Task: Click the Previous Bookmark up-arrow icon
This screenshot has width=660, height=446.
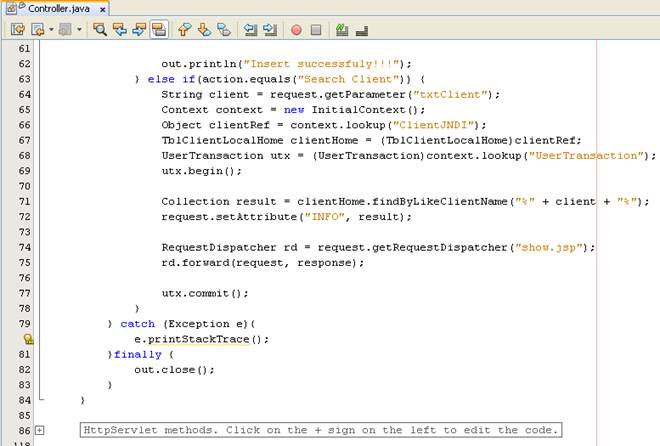Action: [x=184, y=29]
